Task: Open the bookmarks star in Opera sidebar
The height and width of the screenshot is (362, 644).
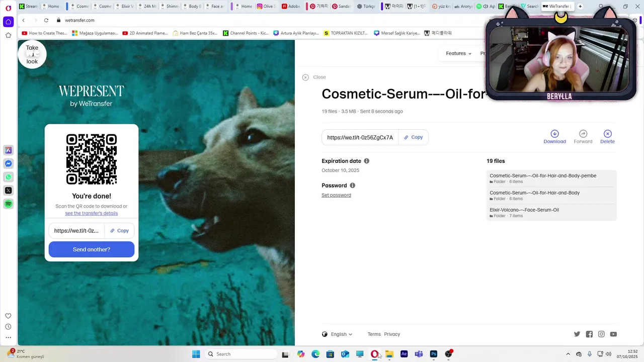Action: [9, 35]
